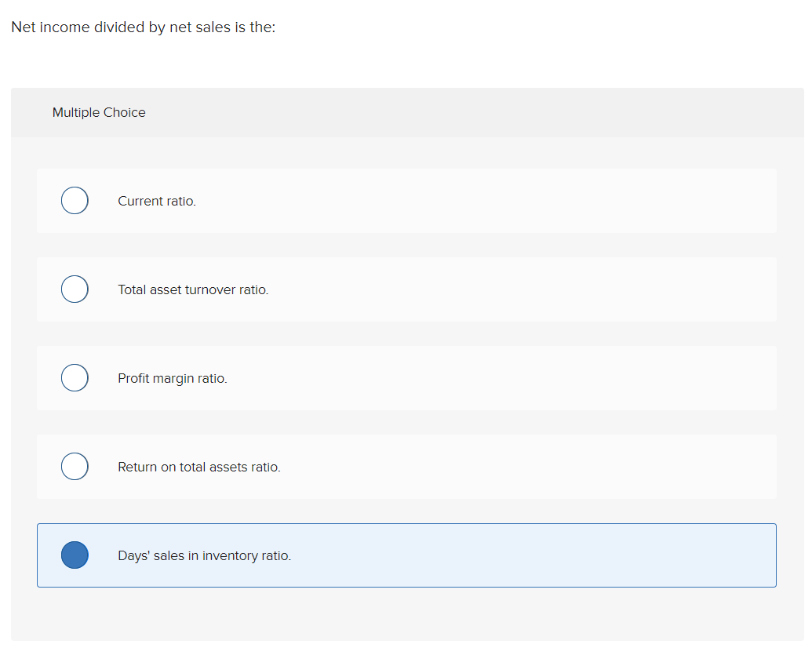Deselect the Days' sales in inventory ratio
The image size is (812, 655).
pyautogui.click(x=75, y=555)
